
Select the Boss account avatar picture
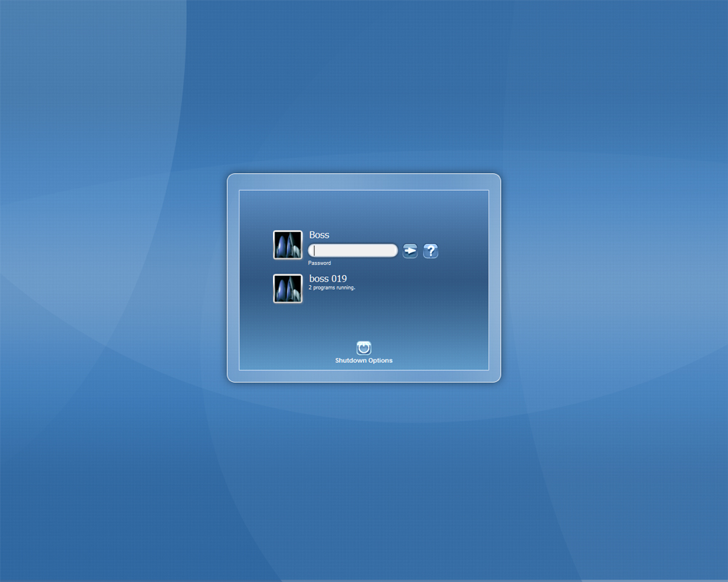point(288,244)
